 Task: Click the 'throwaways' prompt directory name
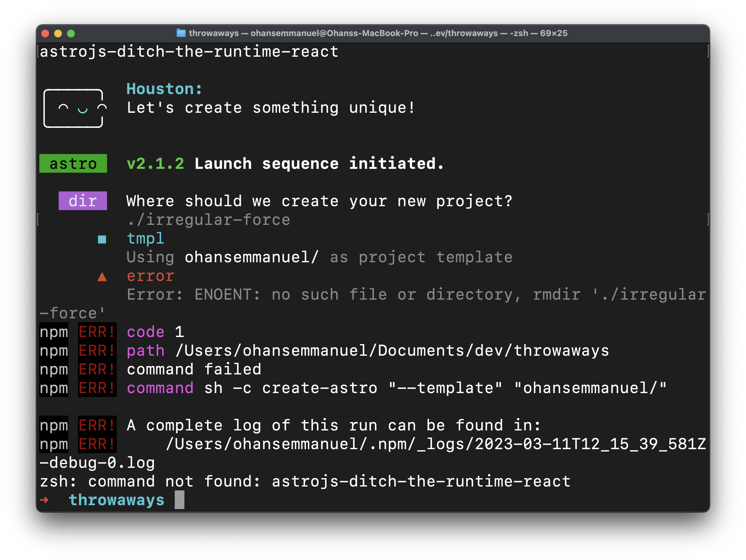coord(117,500)
